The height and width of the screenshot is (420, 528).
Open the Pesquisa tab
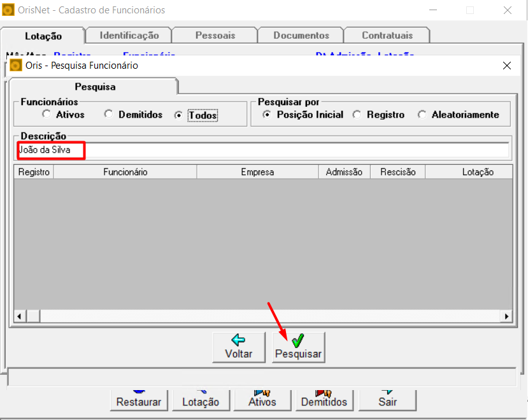coord(94,87)
